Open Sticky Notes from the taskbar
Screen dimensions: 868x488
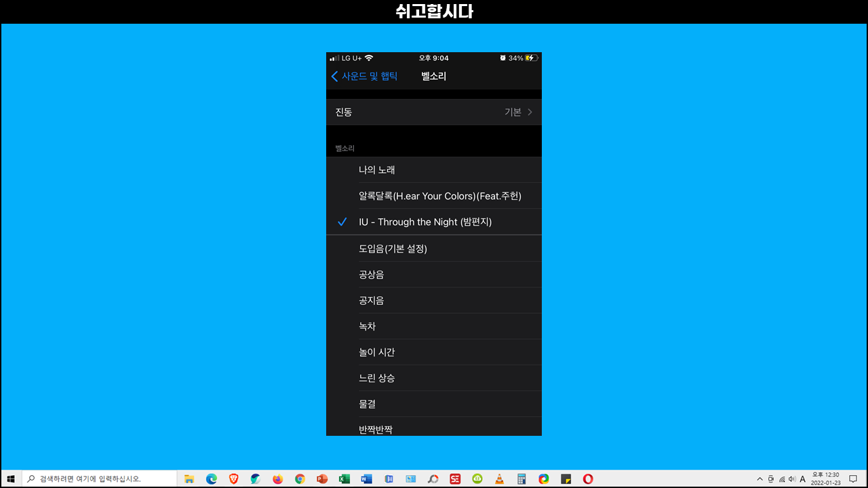(566, 479)
